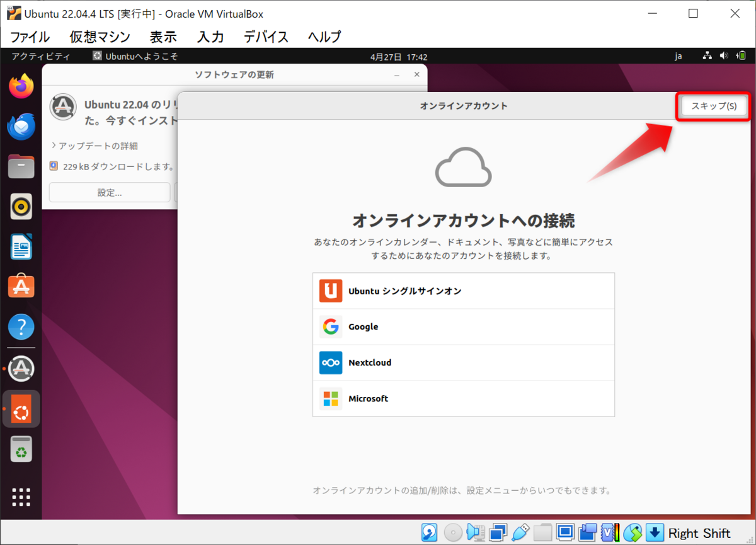756x545 pixels.
Task: Click VirtualBox network status icon
Action: coord(498,533)
